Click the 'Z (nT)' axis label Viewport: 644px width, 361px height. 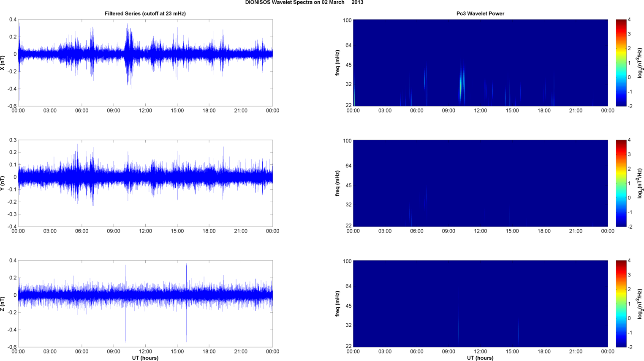click(x=3, y=304)
